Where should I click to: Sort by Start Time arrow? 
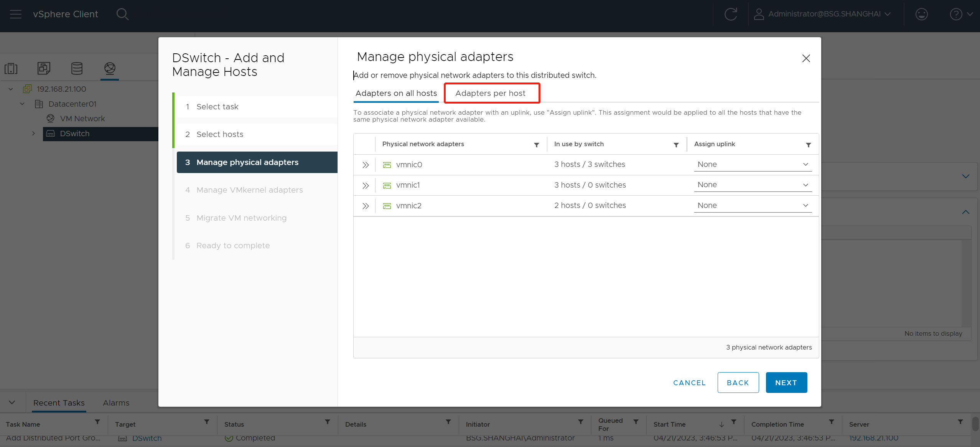coord(721,424)
